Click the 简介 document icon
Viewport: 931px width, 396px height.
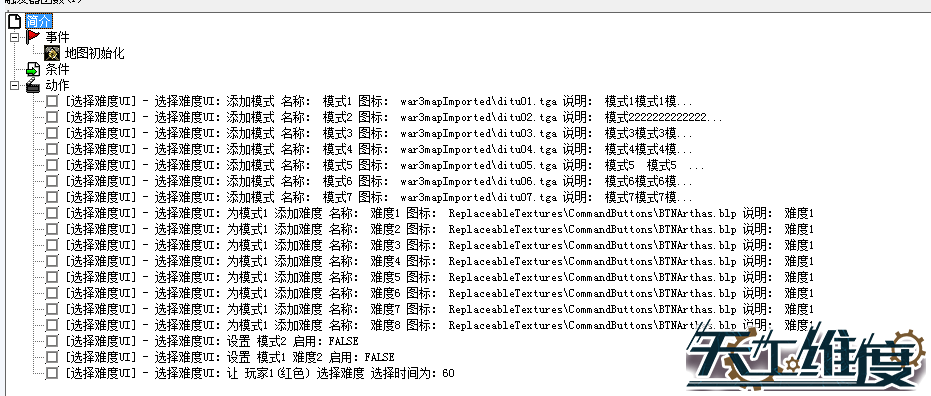pos(15,21)
